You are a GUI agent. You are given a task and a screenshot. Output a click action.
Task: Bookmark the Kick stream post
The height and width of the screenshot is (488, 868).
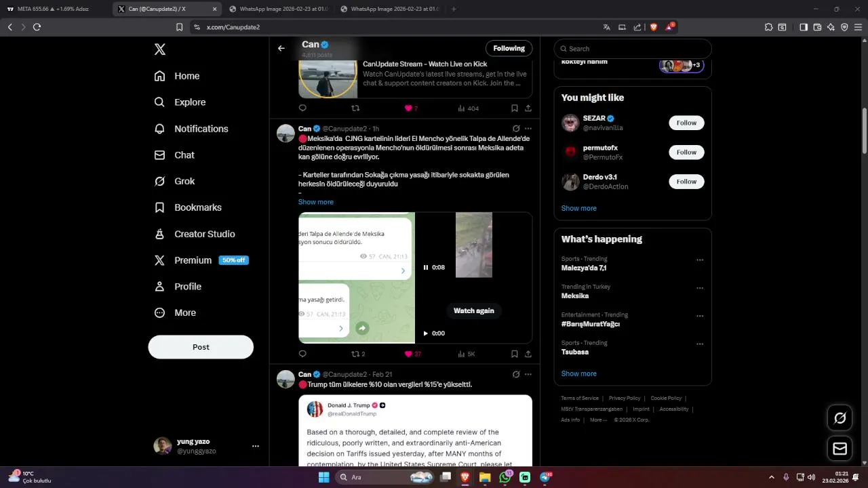click(514, 108)
